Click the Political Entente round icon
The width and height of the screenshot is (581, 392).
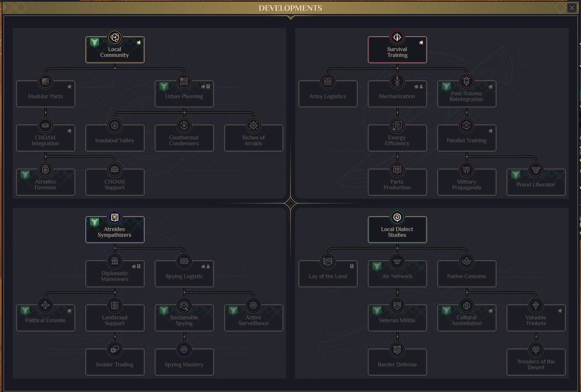pos(45,305)
